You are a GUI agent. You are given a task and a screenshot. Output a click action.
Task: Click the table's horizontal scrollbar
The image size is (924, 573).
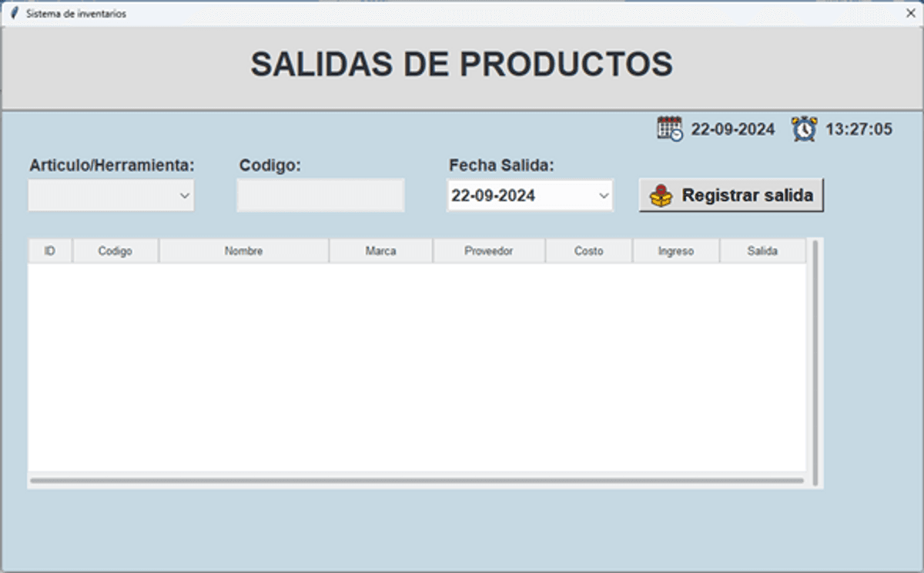[x=416, y=481]
